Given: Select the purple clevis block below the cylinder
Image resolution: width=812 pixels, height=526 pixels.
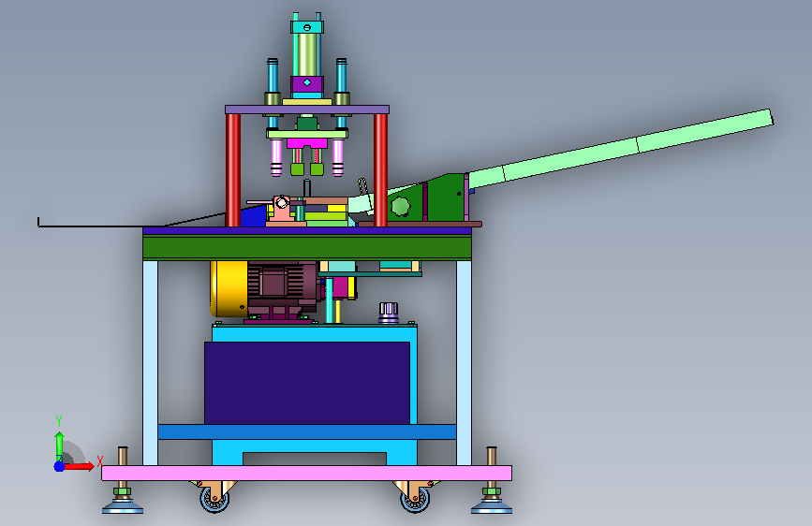Looking at the screenshot, I should click(307, 84).
